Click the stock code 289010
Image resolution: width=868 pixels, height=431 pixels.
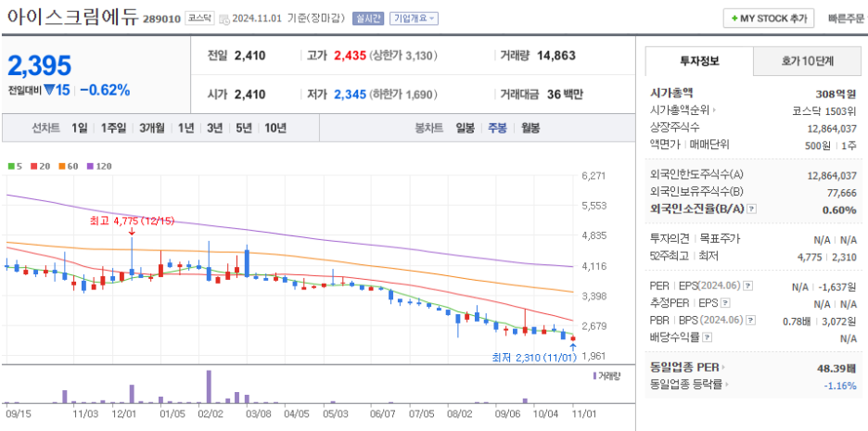coord(161,19)
